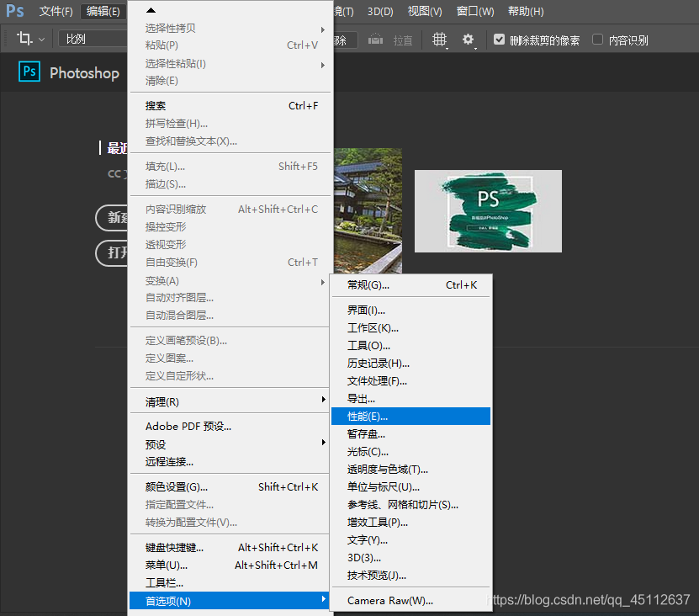The width and height of the screenshot is (699, 616).
Task: Choose 工具(O)... preferences
Action: point(411,346)
